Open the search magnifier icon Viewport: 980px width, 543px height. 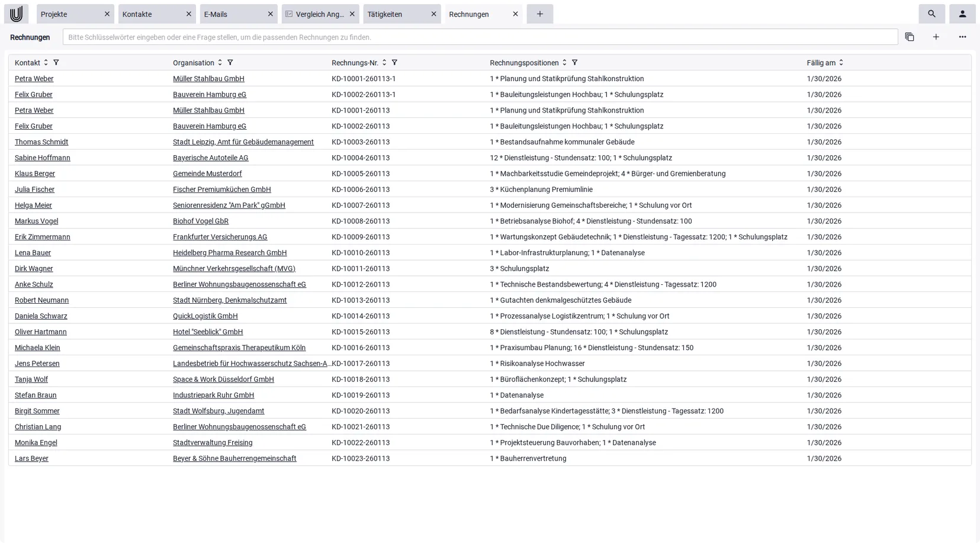pos(931,14)
